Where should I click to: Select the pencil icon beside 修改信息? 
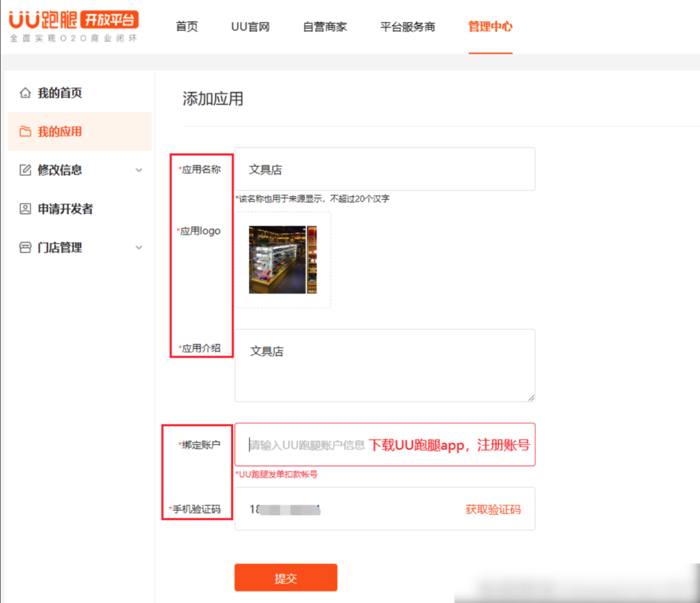click(x=25, y=170)
